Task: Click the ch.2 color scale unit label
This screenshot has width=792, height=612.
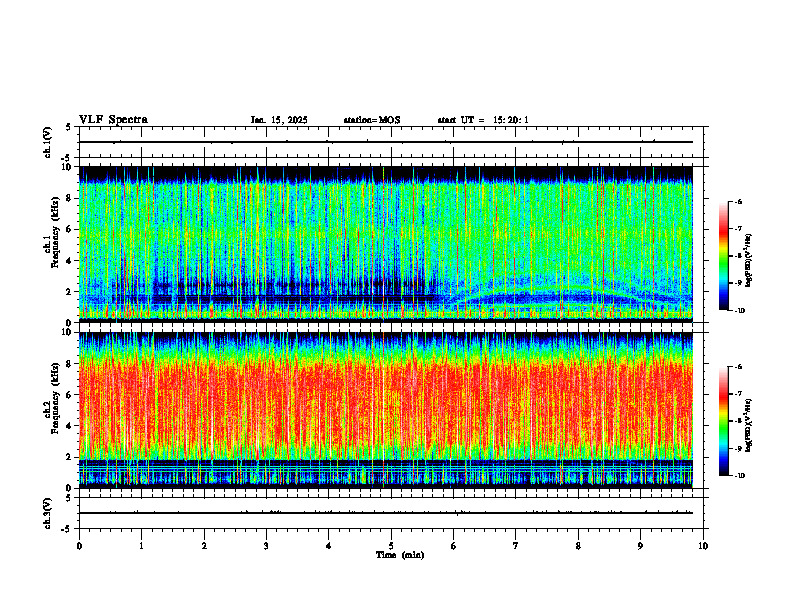Action: (x=749, y=426)
